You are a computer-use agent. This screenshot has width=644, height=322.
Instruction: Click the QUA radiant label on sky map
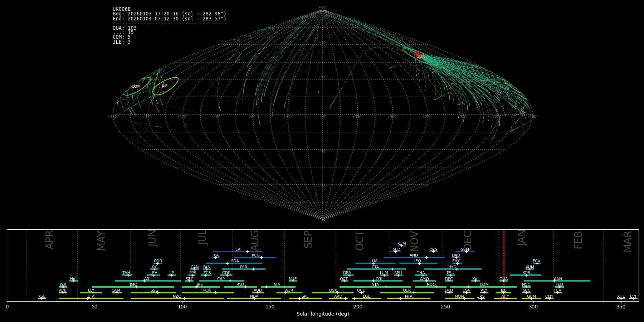(420, 57)
